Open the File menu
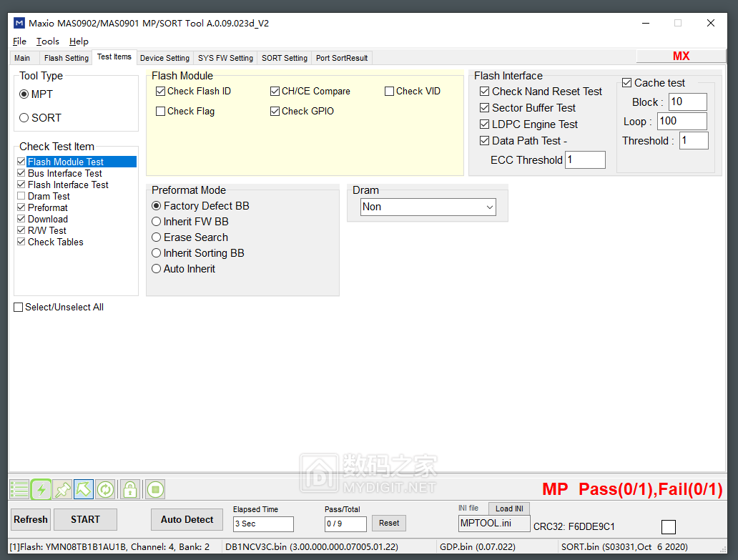Screen dimensions: 738x560 (x=19, y=41)
